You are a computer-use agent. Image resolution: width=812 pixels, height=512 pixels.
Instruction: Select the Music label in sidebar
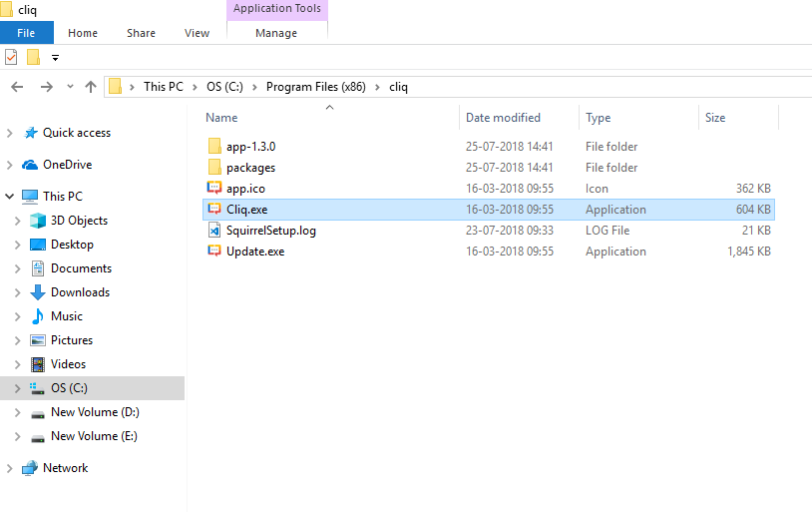pos(66,316)
